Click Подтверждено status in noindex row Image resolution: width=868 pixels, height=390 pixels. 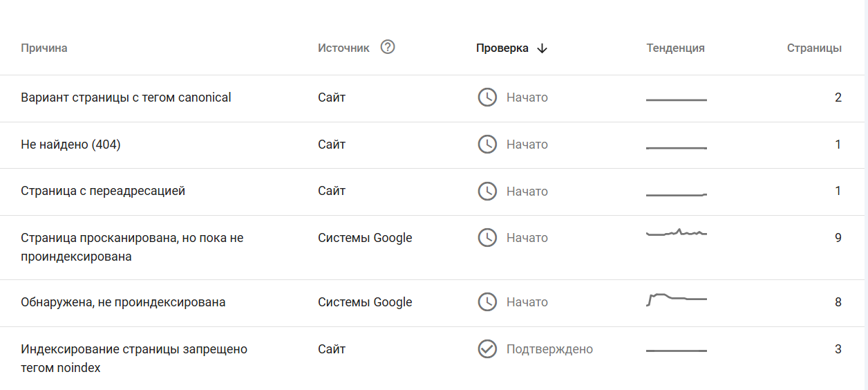click(x=549, y=349)
